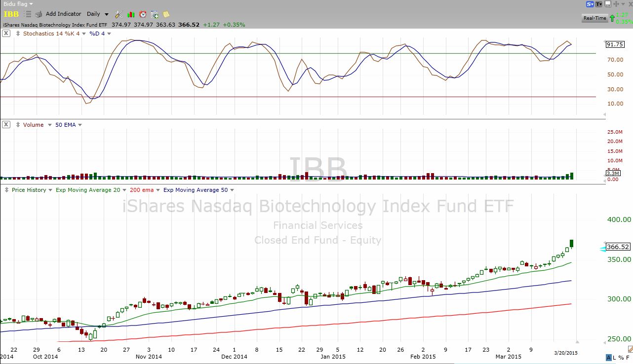Click the calendar with plus icon
The height and width of the screenshot is (364, 633).
tap(155, 14)
